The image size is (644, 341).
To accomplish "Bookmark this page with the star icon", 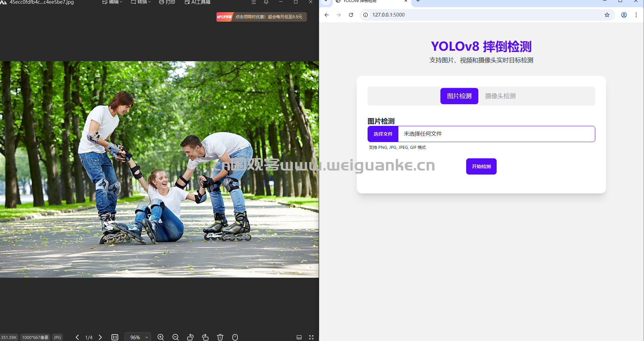I will (x=607, y=15).
